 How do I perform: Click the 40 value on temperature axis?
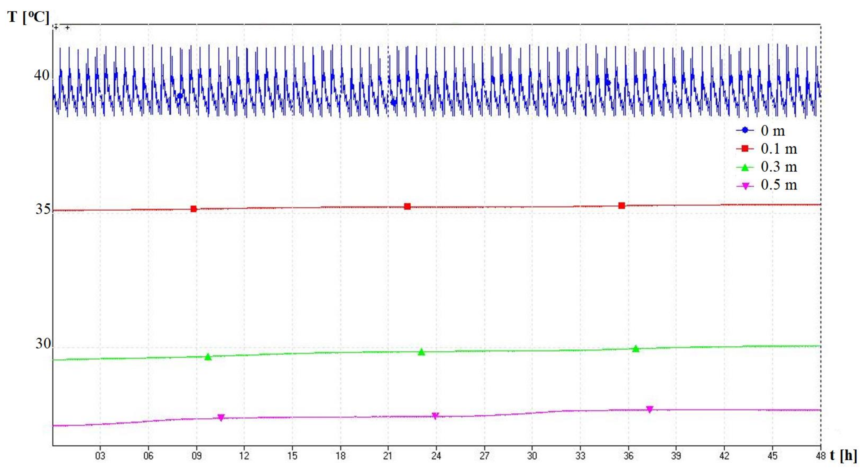[x=42, y=75]
